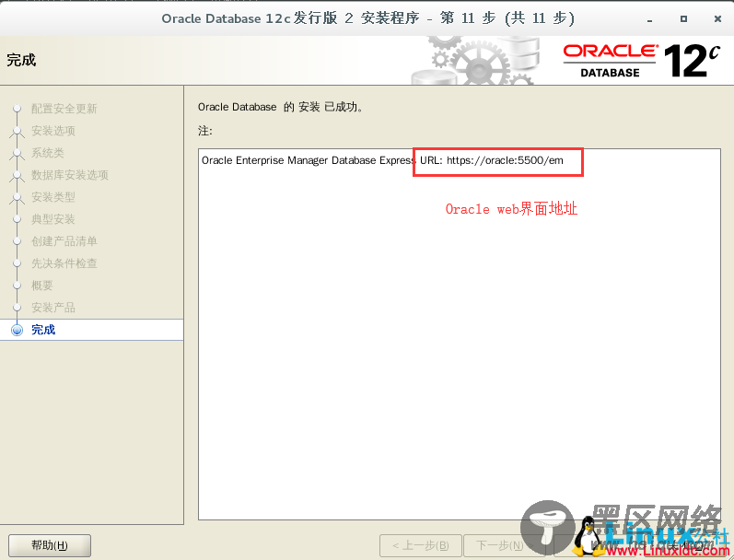Click the 上一步(B) back button
Viewport: 734px width, 560px height.
(420, 545)
